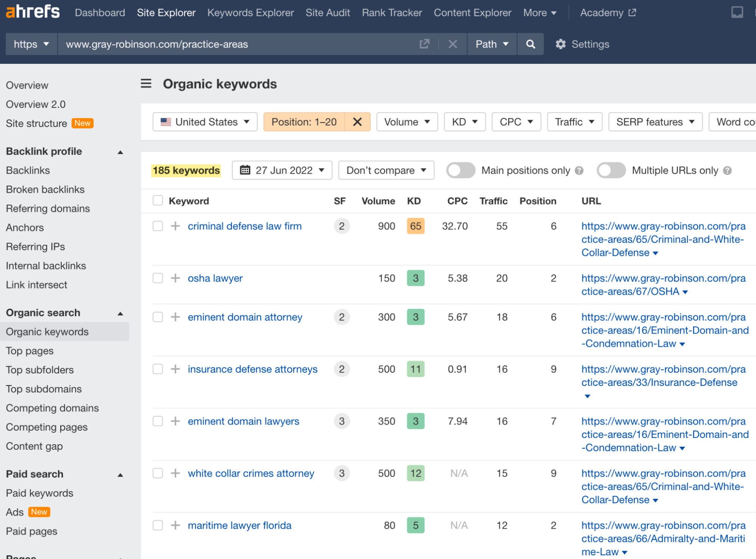Screen dimensions: 756x559
Task: Clear the URL field with the X icon
Action: pyautogui.click(x=452, y=44)
